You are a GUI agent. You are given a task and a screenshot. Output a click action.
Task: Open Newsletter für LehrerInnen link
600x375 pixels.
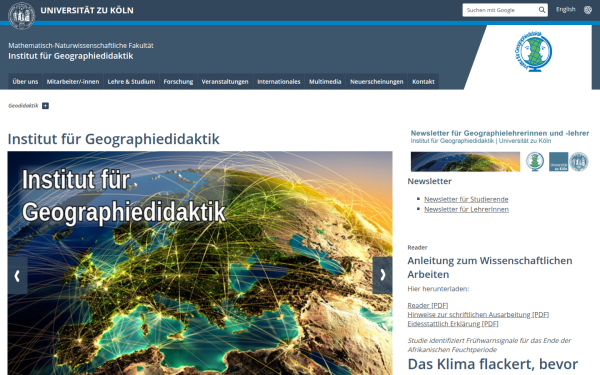(x=466, y=209)
